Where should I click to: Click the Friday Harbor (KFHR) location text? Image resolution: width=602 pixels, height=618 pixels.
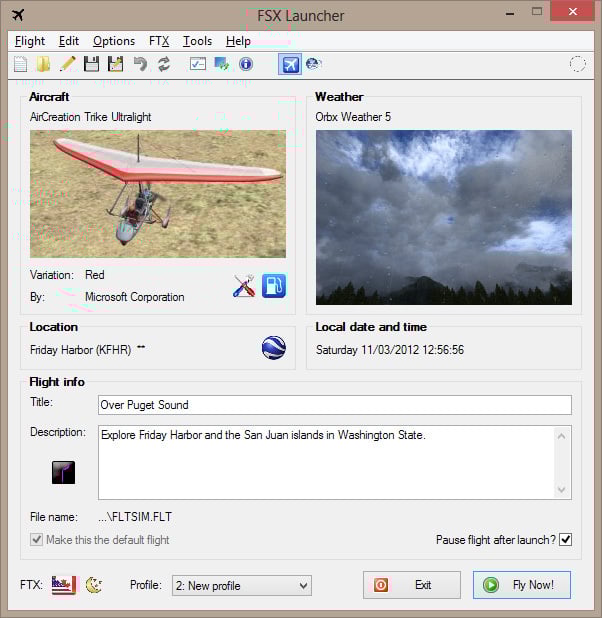pyautogui.click(x=80, y=350)
